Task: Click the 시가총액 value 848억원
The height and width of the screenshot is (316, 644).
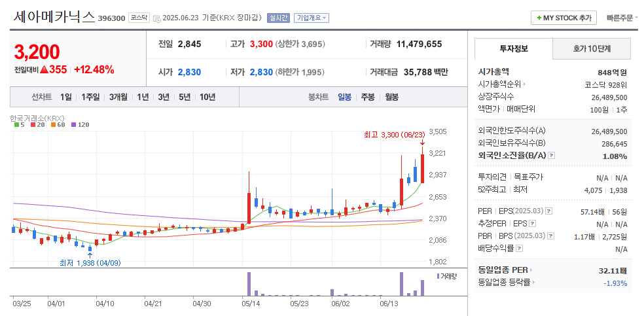Action: pos(613,73)
